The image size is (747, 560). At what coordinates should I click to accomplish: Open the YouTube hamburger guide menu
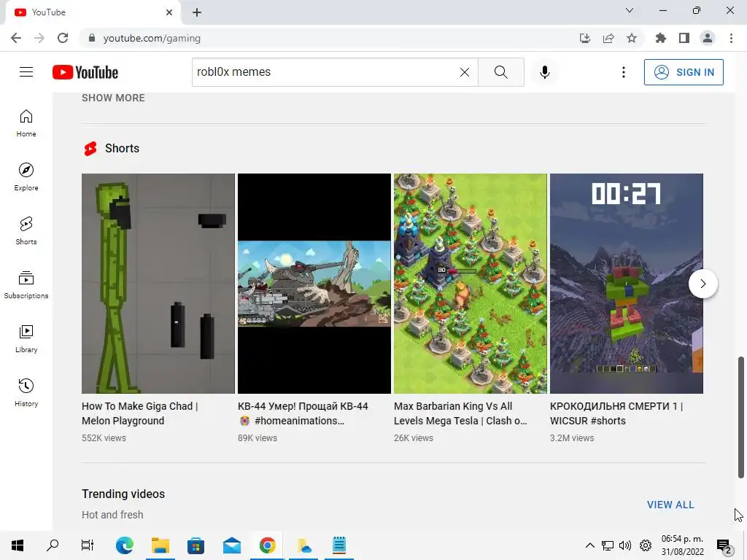click(26, 72)
